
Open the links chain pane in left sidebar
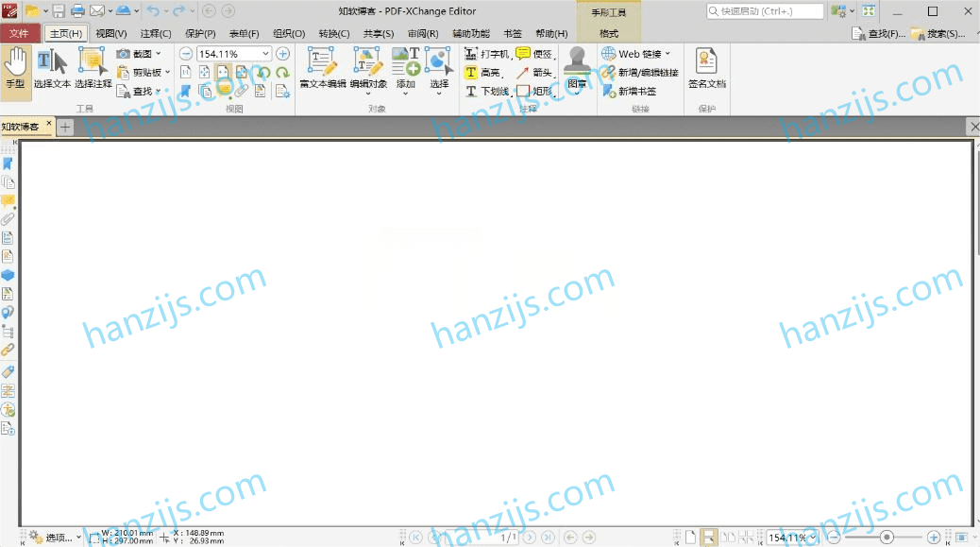[8, 350]
